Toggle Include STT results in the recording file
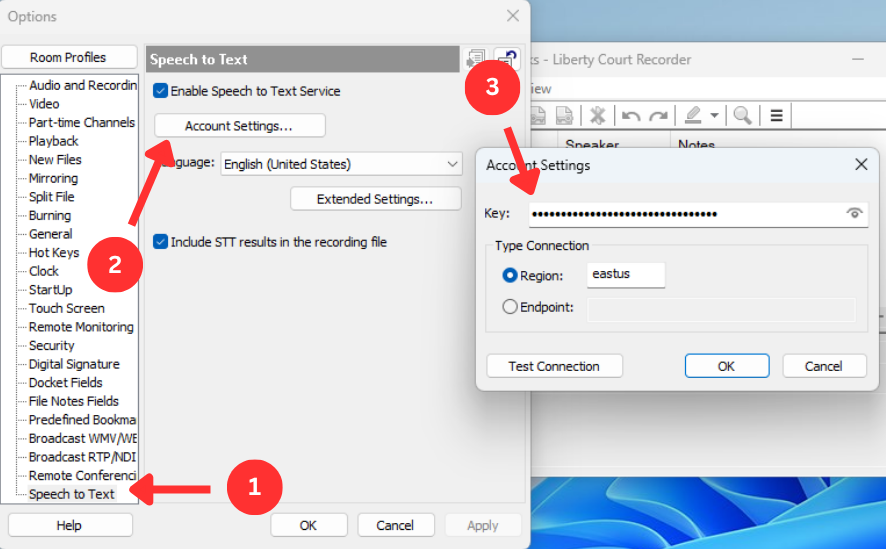Screen dimensions: 886x549 pyautogui.click(x=160, y=242)
